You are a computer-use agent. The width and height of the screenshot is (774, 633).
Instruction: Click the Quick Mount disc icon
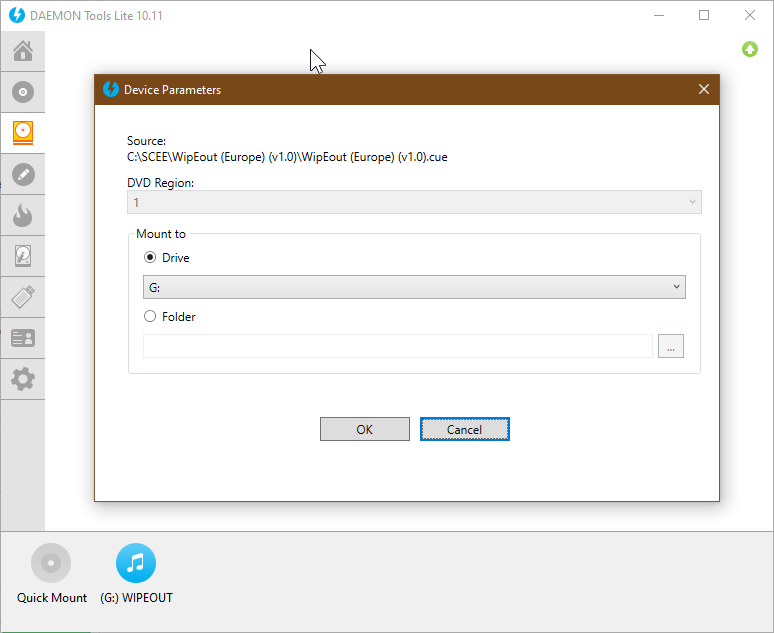pyautogui.click(x=51, y=563)
